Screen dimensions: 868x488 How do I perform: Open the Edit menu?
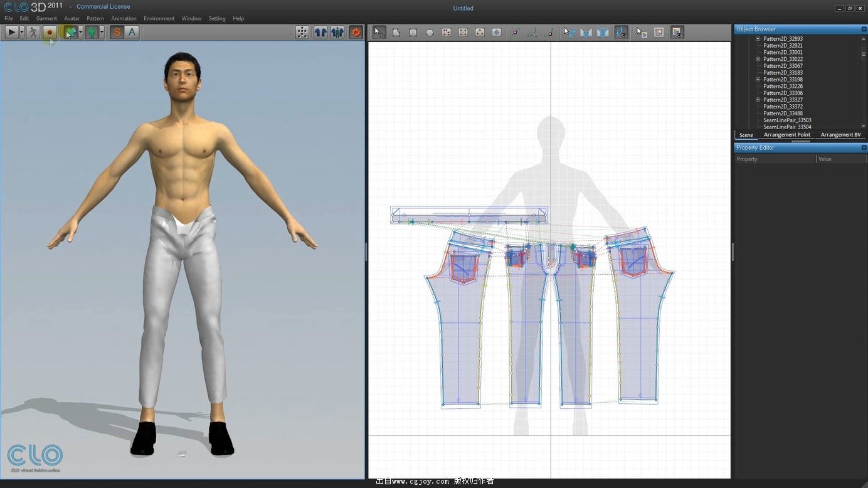tap(24, 19)
